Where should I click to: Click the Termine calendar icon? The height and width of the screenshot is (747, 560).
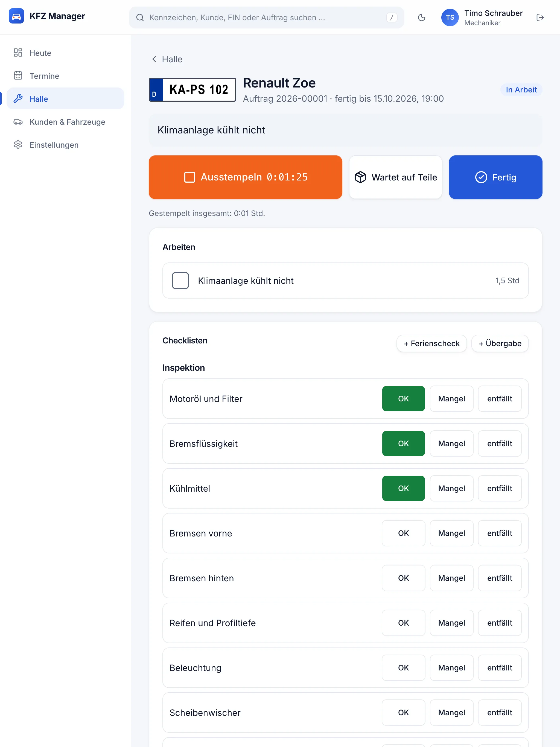18,76
